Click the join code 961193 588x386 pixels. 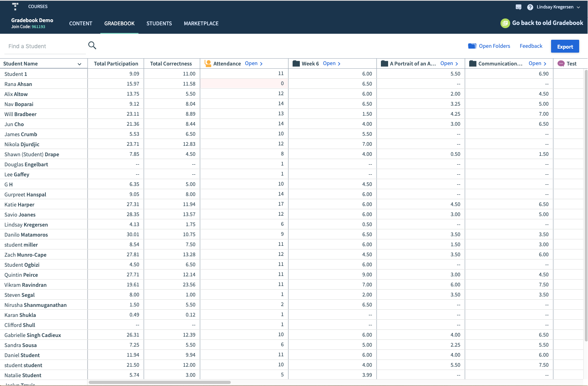(39, 27)
